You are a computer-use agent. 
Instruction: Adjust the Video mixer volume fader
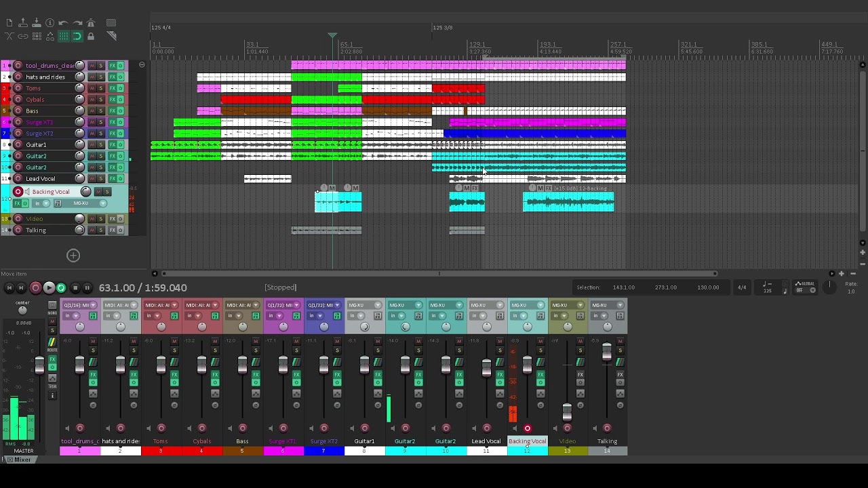(567, 412)
